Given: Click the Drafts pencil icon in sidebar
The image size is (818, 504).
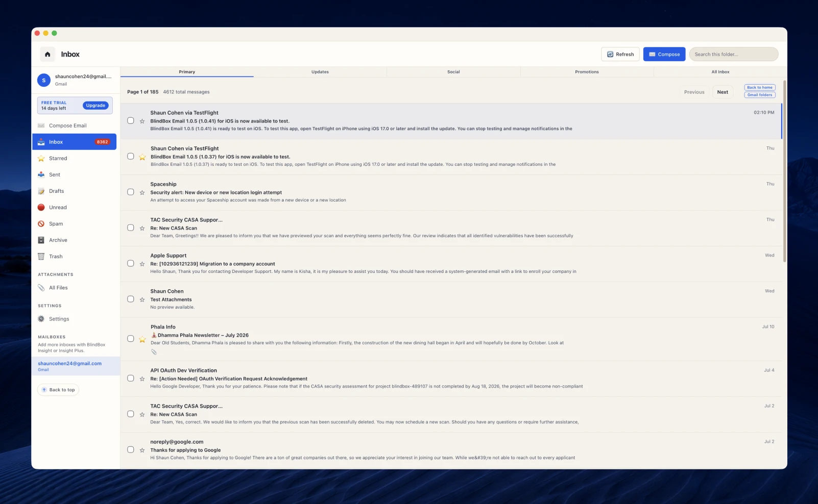Looking at the screenshot, I should pos(41,191).
